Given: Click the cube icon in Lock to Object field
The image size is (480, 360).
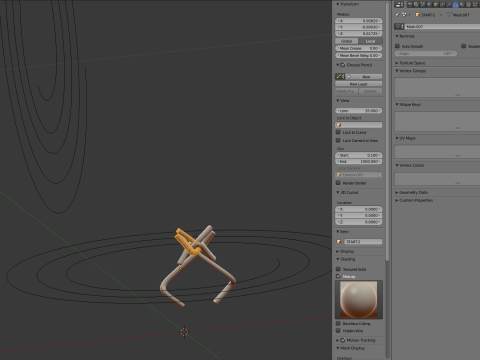Looking at the screenshot, I should pos(339,125).
